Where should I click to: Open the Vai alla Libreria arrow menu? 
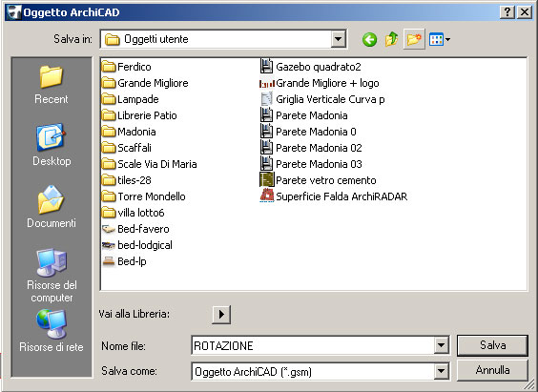point(221,314)
